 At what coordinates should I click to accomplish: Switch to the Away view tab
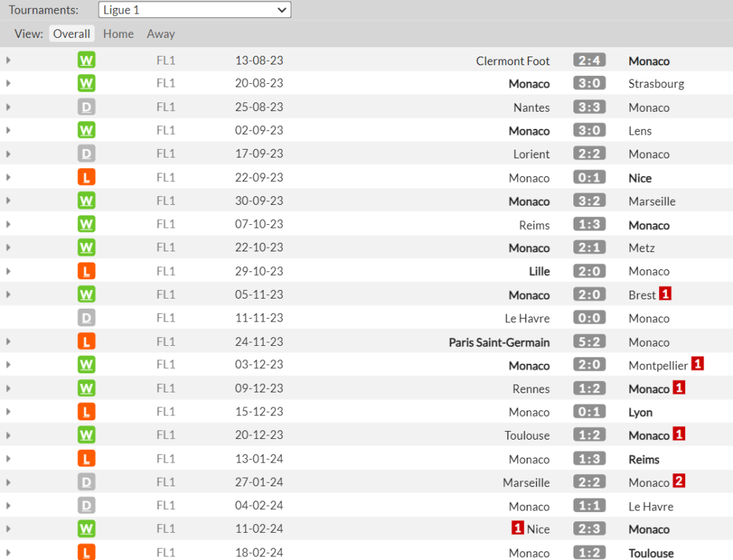click(161, 34)
